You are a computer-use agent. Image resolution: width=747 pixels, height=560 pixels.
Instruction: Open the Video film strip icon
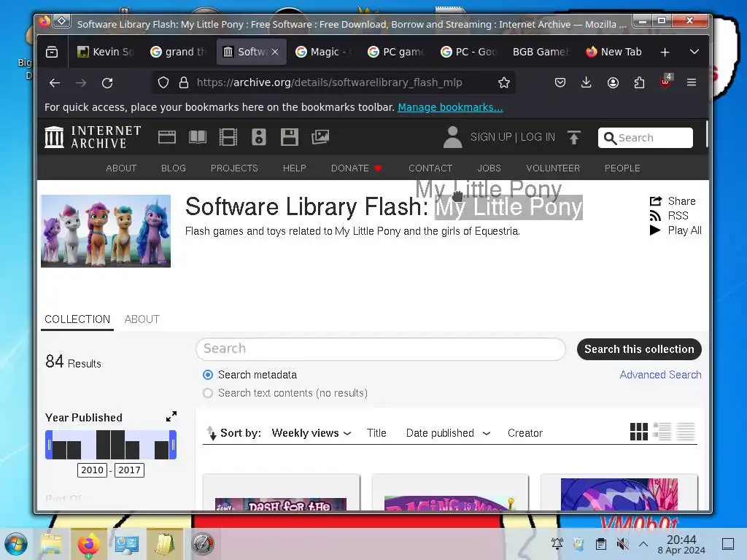[228, 137]
